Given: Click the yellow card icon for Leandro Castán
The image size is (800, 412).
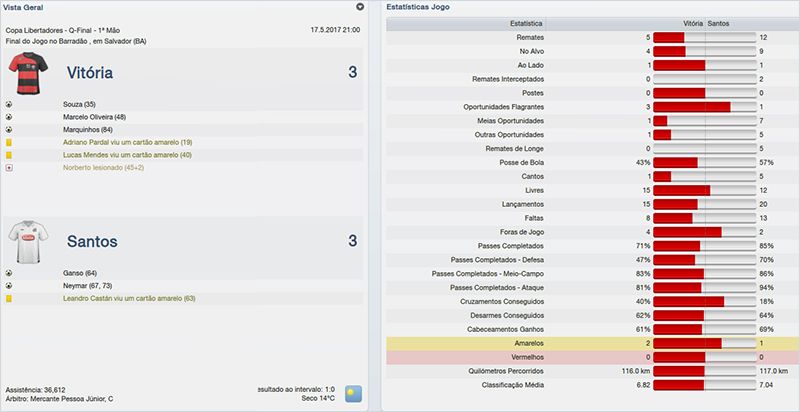Looking at the screenshot, I should coord(9,298).
